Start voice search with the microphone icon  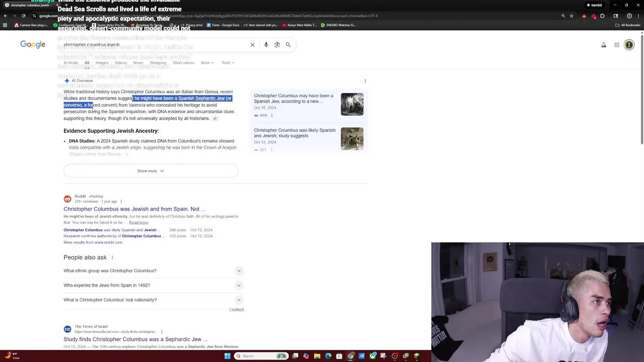pos(266,45)
